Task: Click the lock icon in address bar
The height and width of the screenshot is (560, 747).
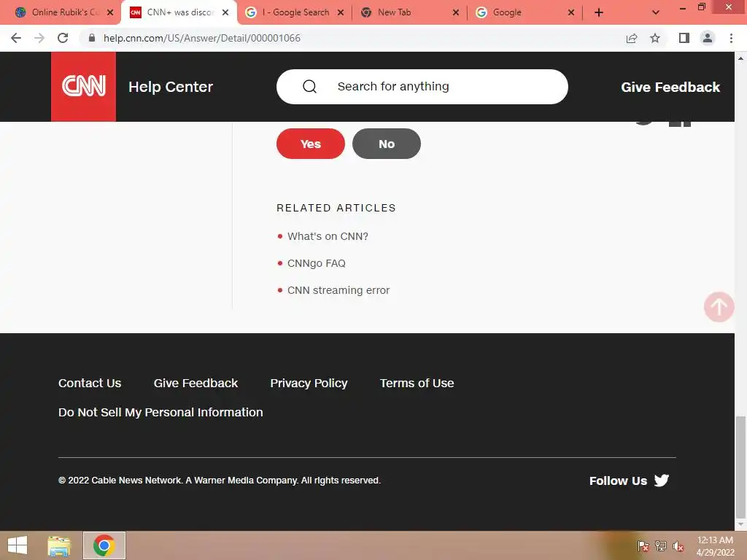Action: pyautogui.click(x=92, y=38)
